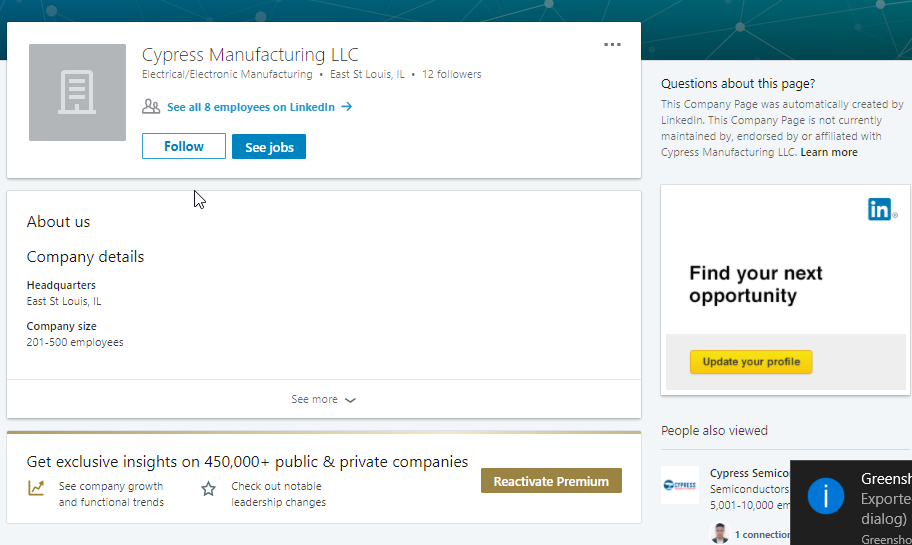Viewport: 912px width, 545px height.
Task: Click the company growth chart icon
Action: coord(36,487)
